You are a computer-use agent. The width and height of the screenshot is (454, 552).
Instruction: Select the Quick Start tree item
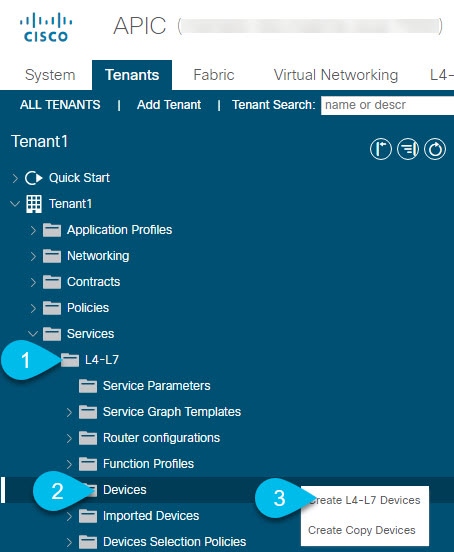[79, 178]
